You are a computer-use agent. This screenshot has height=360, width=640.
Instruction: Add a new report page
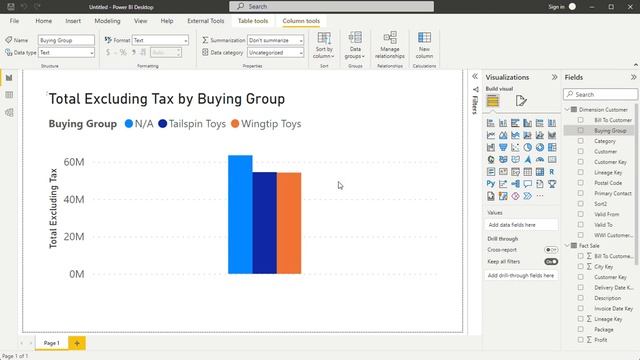click(77, 343)
